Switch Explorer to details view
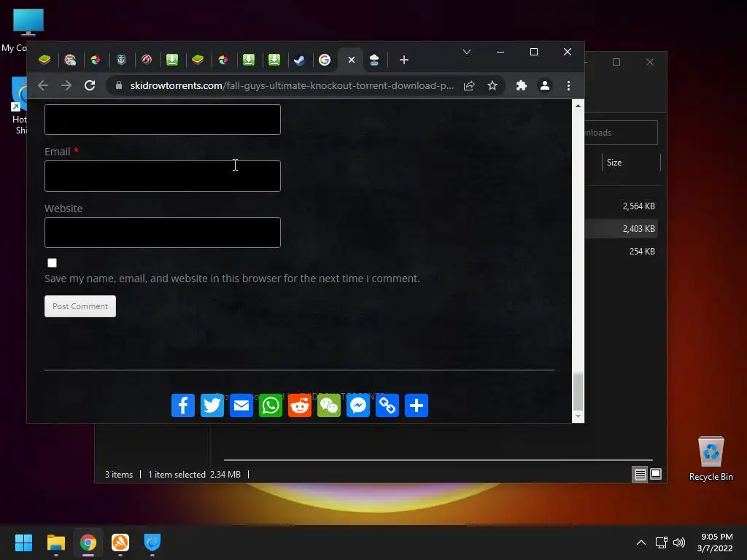This screenshot has width=747, height=560. tap(640, 474)
